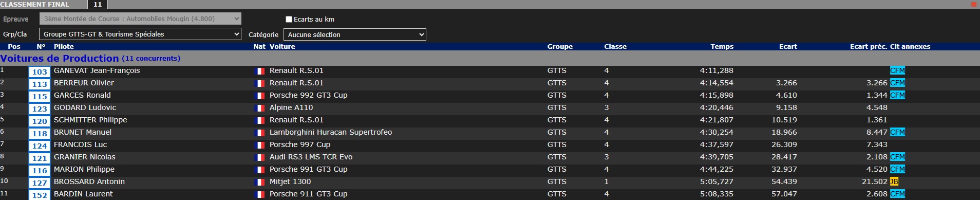Click the Clt annexes column header

tap(910, 46)
